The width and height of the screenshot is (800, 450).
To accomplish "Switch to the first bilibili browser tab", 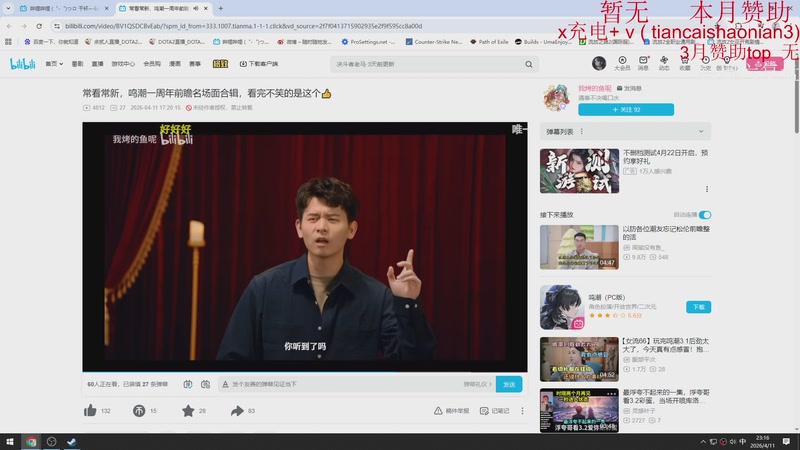I will 64,8.
